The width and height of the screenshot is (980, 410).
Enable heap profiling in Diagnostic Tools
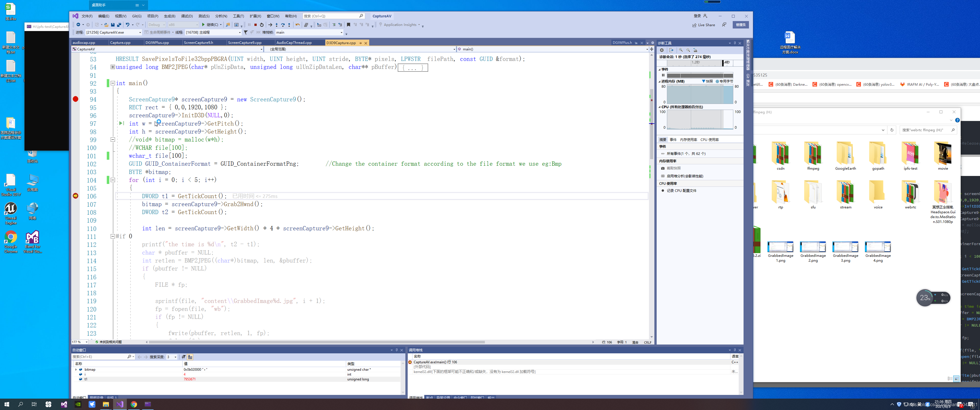[682, 176]
